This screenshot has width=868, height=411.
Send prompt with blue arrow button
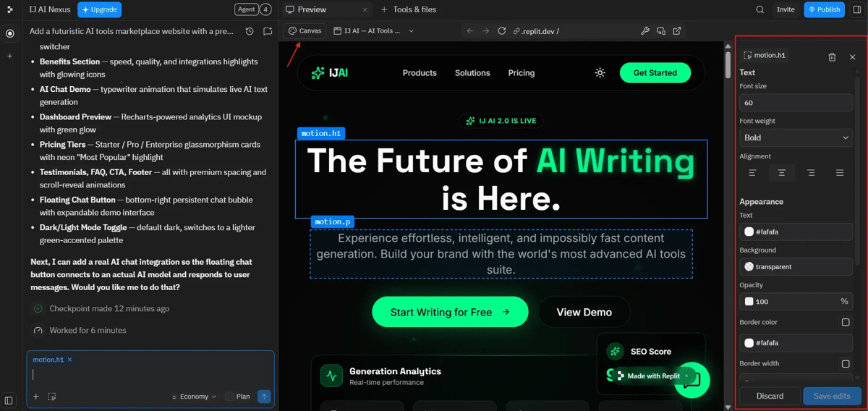point(264,397)
